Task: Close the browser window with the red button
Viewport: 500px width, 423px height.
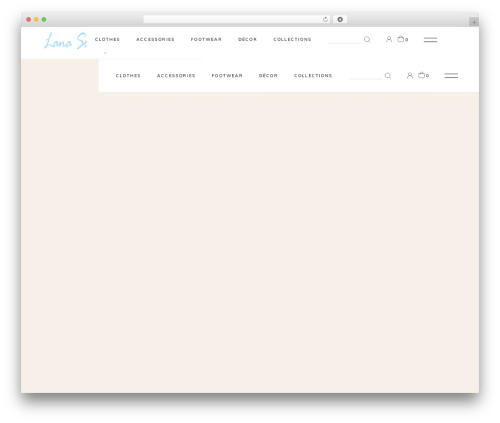Action: (29, 19)
